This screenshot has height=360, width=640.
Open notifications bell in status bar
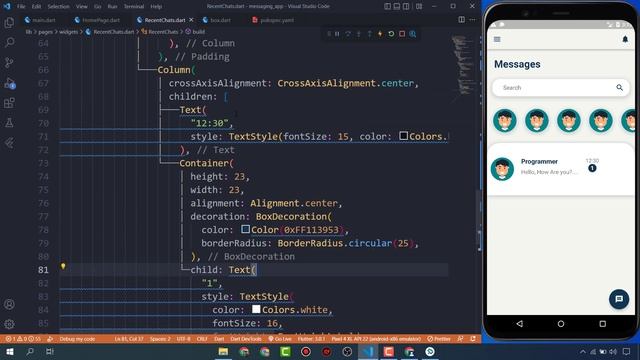(473, 339)
